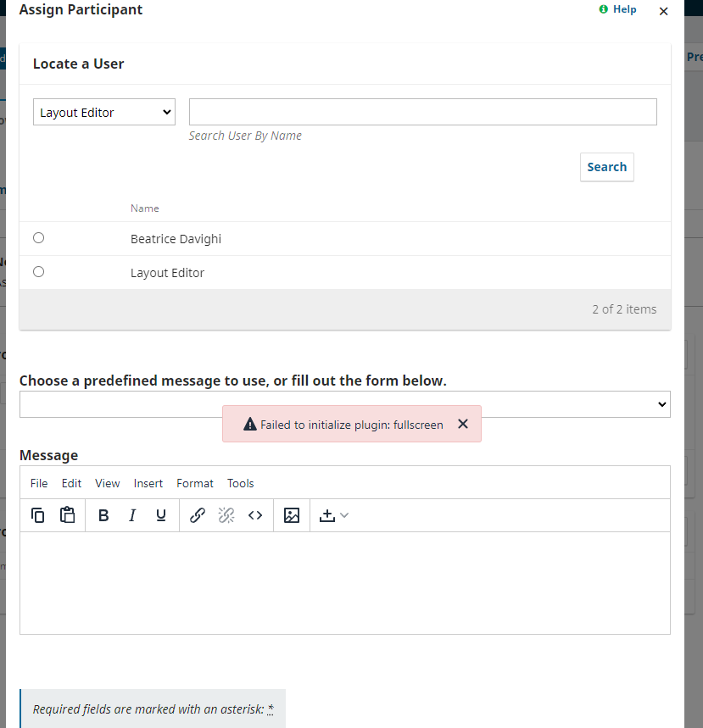The height and width of the screenshot is (728, 703).
Task: Open the Tools menu in editor
Action: pos(241,483)
